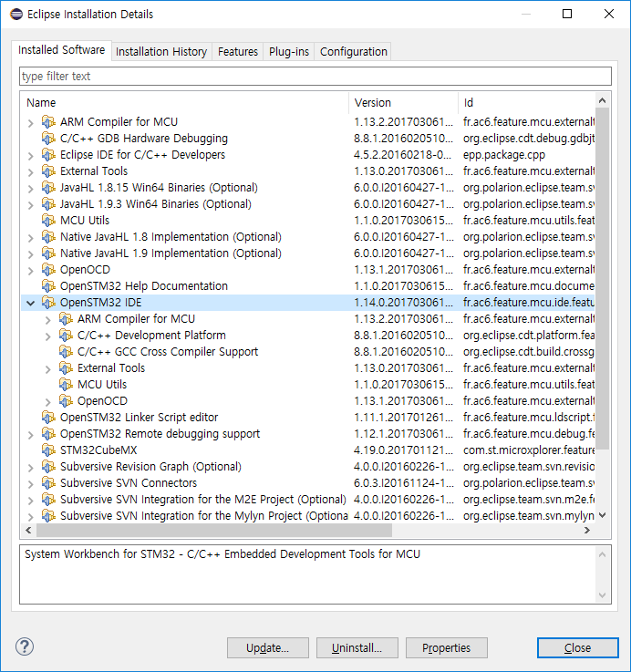Screen dimensions: 631x672
Task: Focus the 'type filter text' search field
Action: coord(315,77)
